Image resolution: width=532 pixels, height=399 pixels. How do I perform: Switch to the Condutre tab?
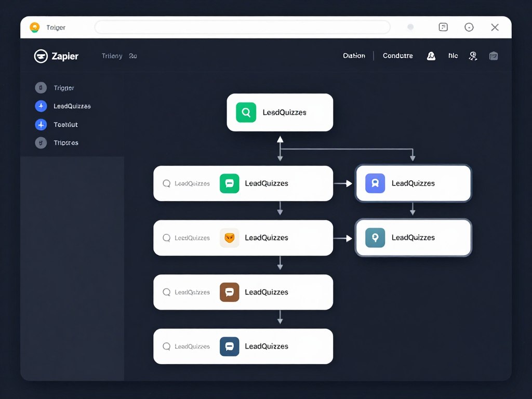(397, 56)
